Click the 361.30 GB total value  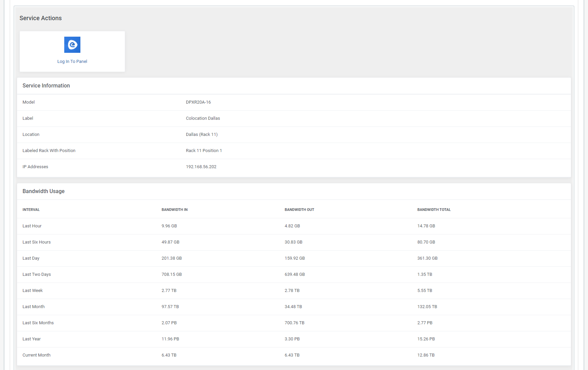tap(428, 258)
